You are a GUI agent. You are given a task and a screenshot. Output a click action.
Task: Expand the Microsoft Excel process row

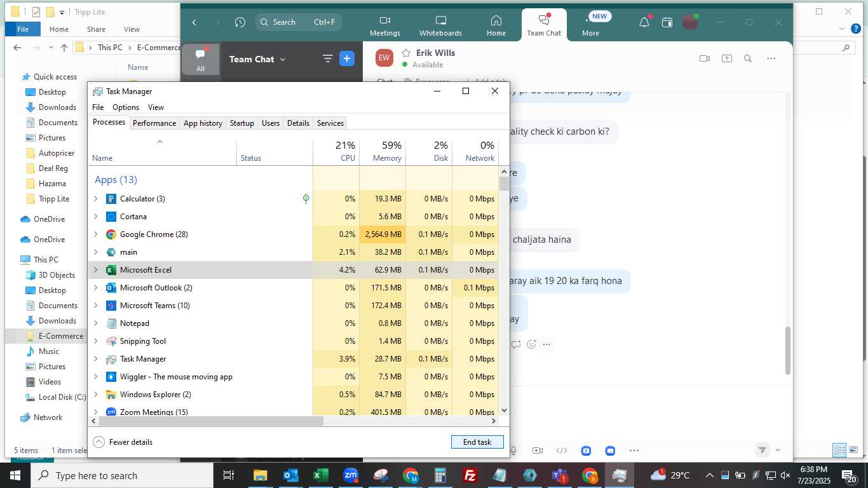pyautogui.click(x=96, y=270)
